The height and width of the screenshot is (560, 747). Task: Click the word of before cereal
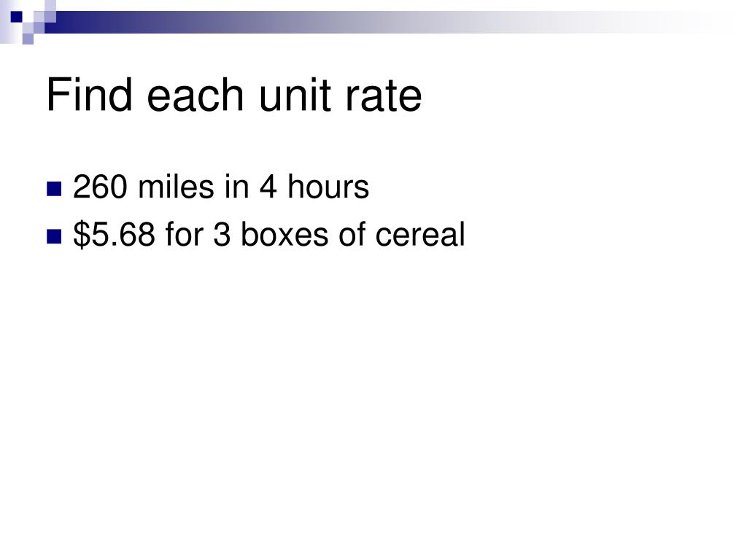point(352,234)
